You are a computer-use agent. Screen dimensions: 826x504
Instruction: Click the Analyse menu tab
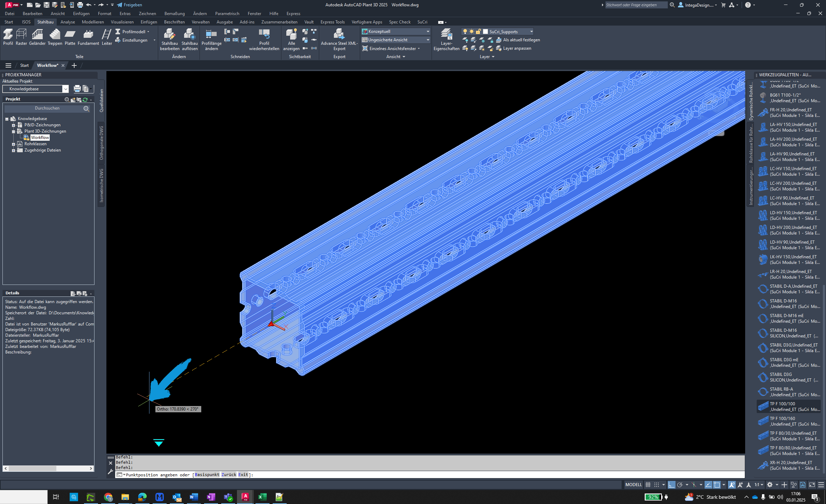(67, 22)
